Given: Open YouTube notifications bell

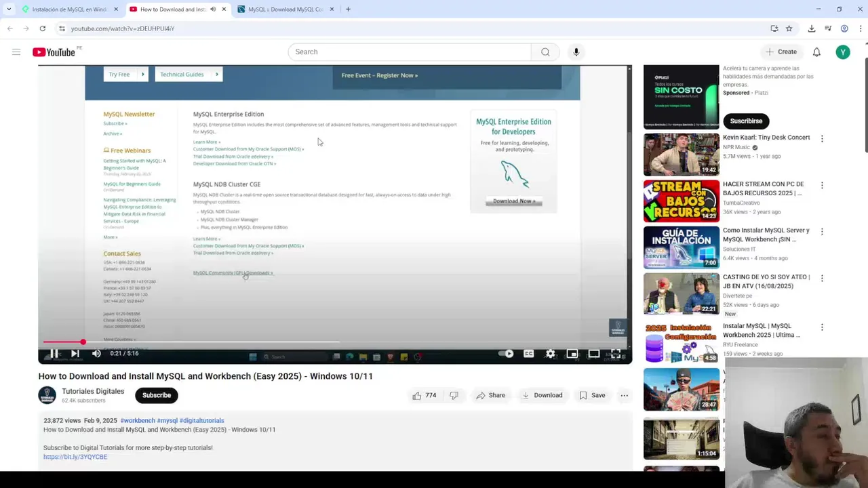Looking at the screenshot, I should pos(816,52).
